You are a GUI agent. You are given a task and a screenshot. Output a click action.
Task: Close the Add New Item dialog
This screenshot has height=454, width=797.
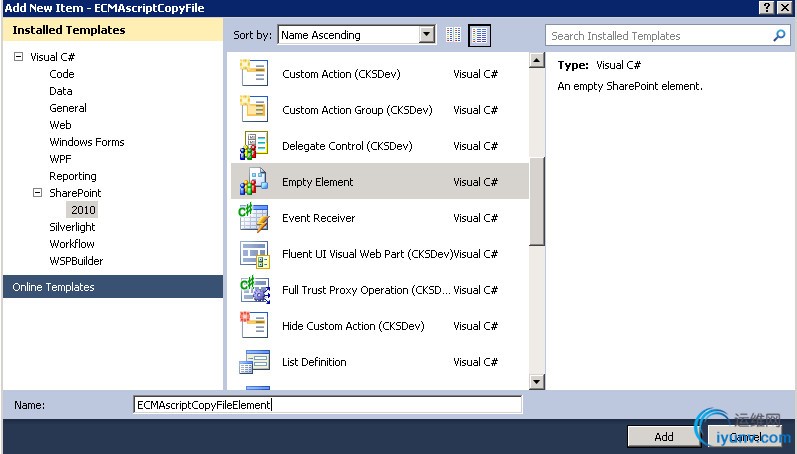(785, 7)
